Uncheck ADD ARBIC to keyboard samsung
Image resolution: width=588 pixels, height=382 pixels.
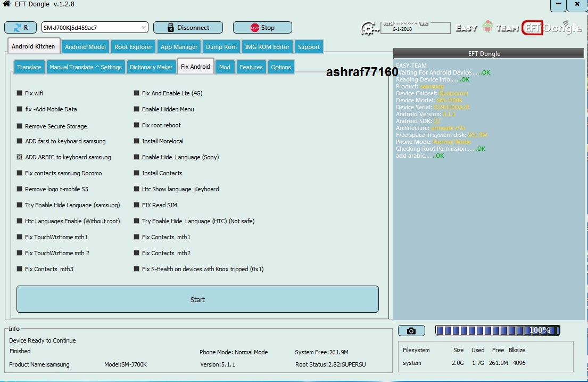click(20, 157)
